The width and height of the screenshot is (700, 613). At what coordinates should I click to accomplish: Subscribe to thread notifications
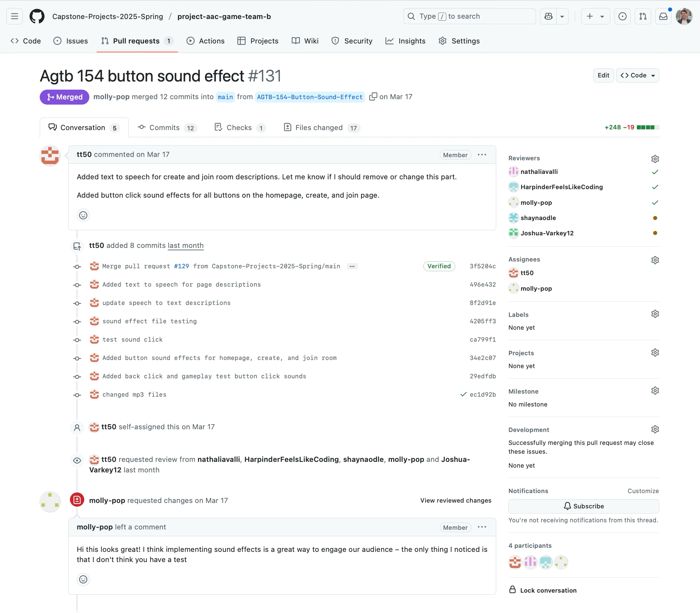[x=584, y=506]
